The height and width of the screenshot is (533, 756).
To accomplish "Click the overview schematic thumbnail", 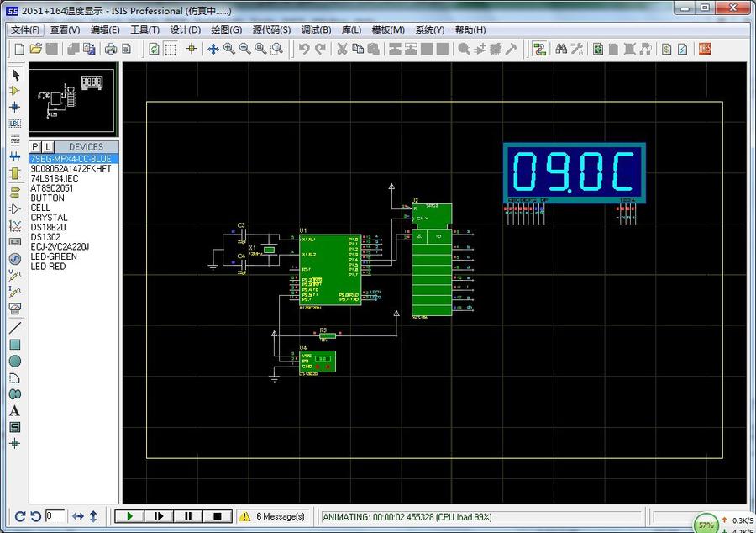I will tap(74, 100).
